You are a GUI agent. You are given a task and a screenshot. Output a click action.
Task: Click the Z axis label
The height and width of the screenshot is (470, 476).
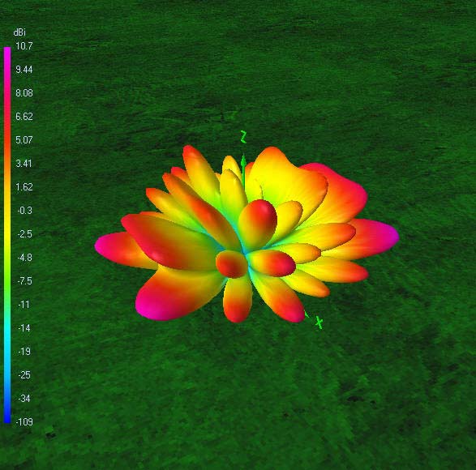[243, 137]
